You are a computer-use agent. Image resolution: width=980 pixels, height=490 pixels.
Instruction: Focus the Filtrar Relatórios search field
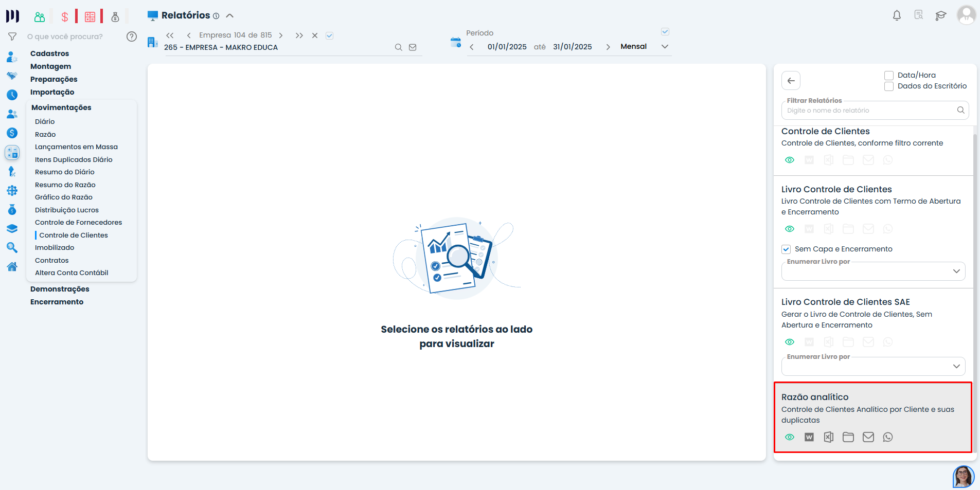875,111
